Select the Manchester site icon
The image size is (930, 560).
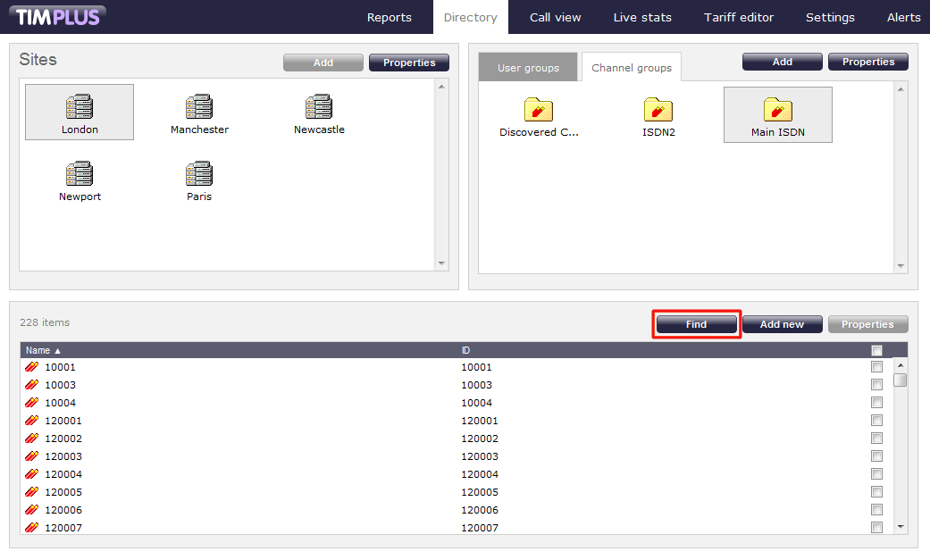pos(199,108)
